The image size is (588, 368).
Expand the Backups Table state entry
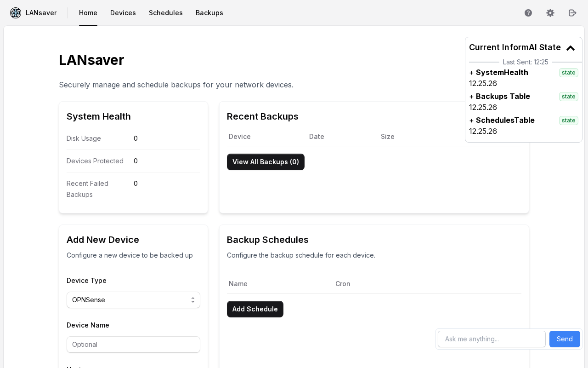pos(499,96)
